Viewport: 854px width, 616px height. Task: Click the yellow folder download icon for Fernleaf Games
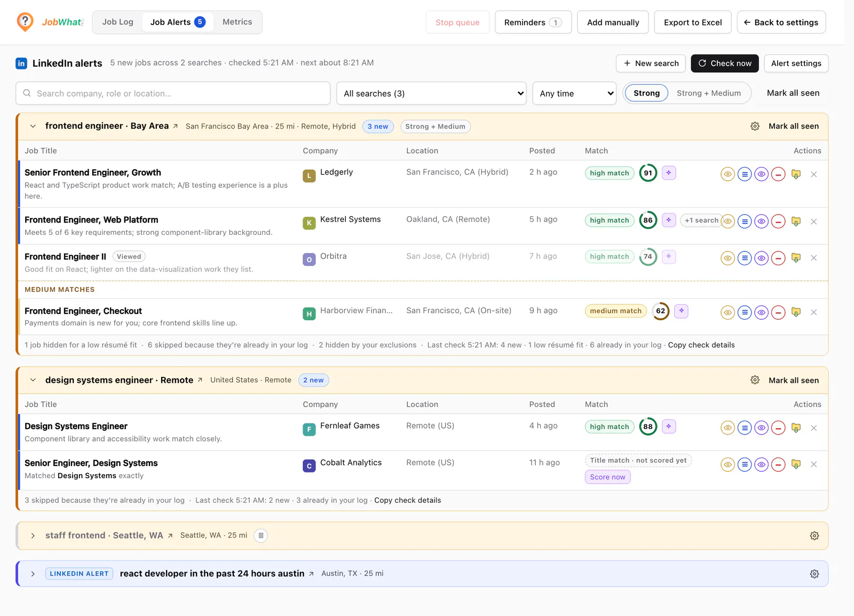coord(796,428)
